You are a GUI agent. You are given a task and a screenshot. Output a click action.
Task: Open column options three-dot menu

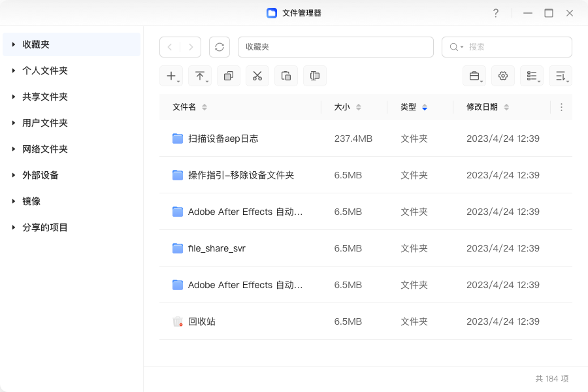pos(561,107)
